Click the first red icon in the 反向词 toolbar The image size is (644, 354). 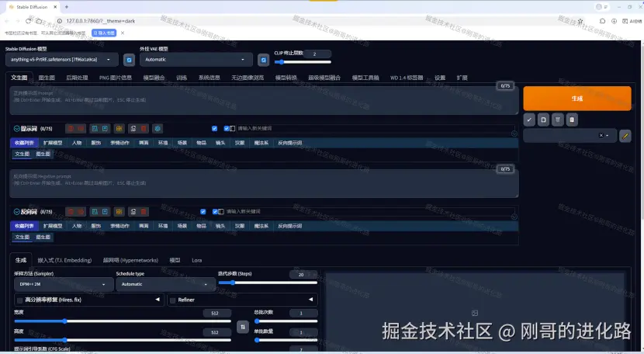[71, 212]
